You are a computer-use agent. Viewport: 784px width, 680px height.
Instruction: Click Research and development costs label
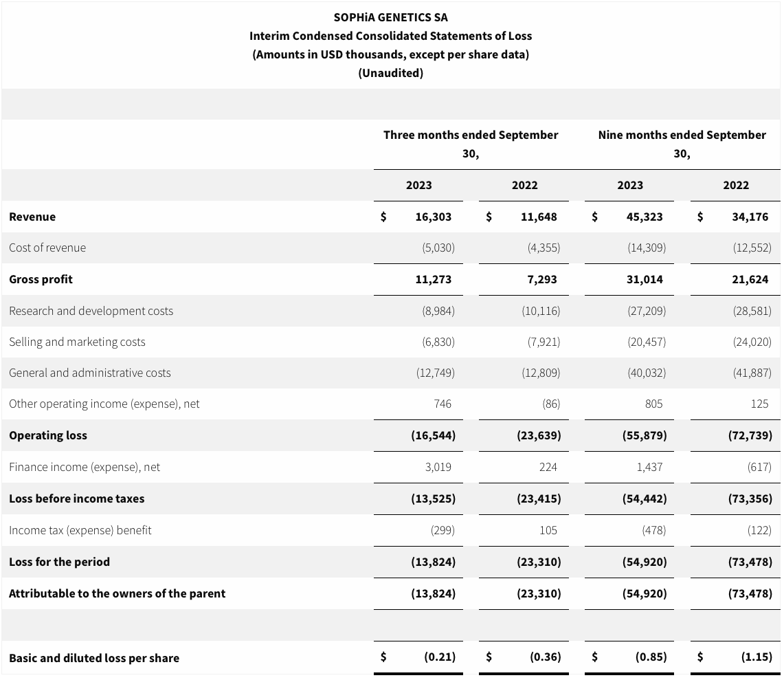point(91,311)
